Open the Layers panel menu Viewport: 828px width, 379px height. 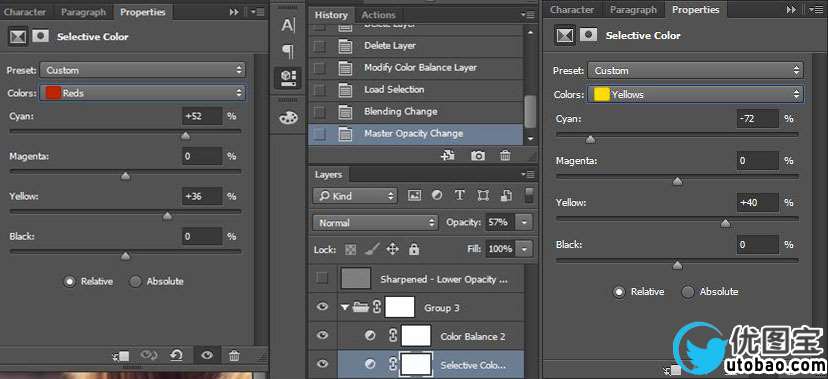point(528,174)
